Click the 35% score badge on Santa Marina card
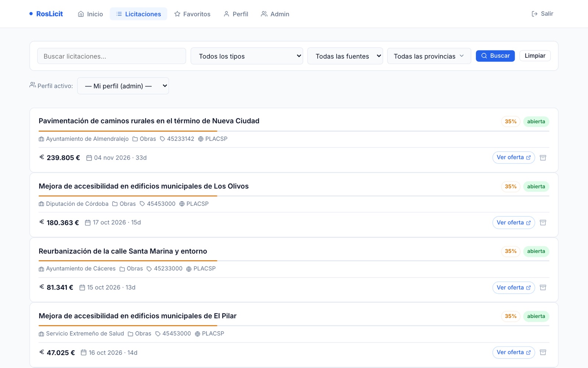This screenshot has height=368, width=588. coord(510,251)
